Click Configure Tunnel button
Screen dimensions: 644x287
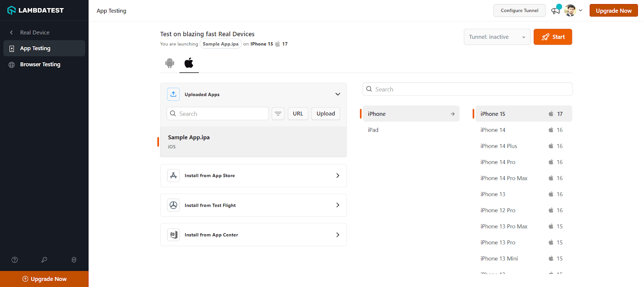click(x=520, y=10)
